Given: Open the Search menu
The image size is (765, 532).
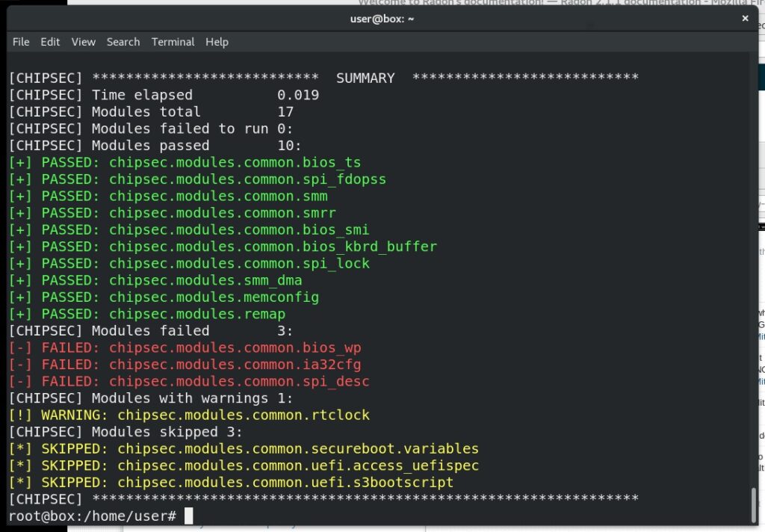Looking at the screenshot, I should tap(123, 42).
